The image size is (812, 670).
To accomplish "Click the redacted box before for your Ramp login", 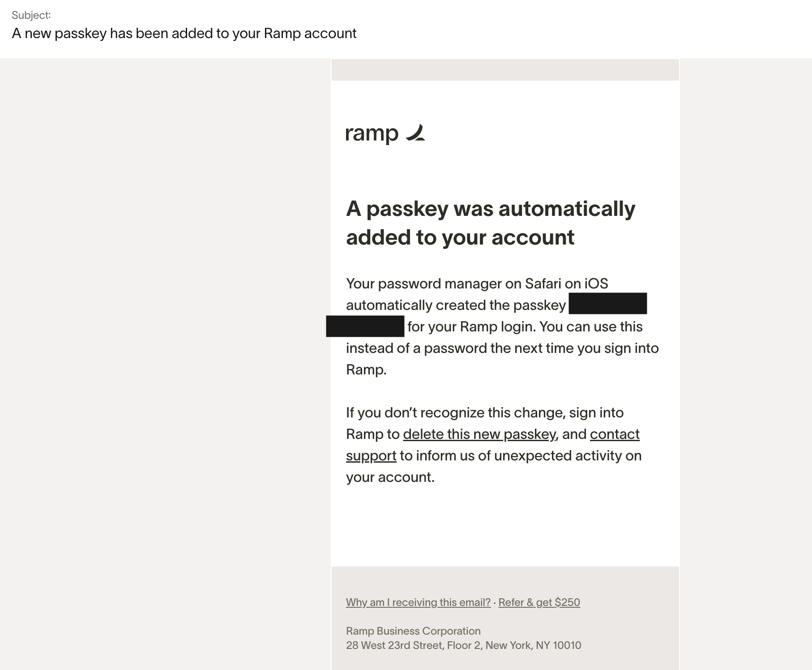I will (x=365, y=326).
